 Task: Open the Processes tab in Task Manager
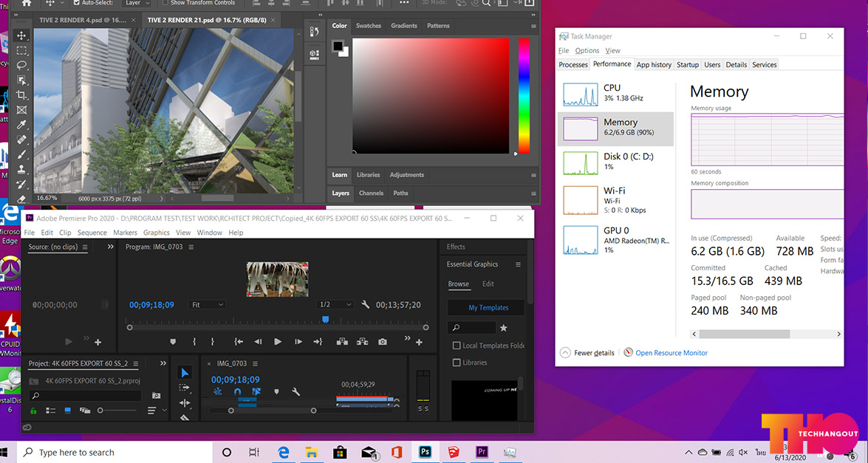coord(573,65)
